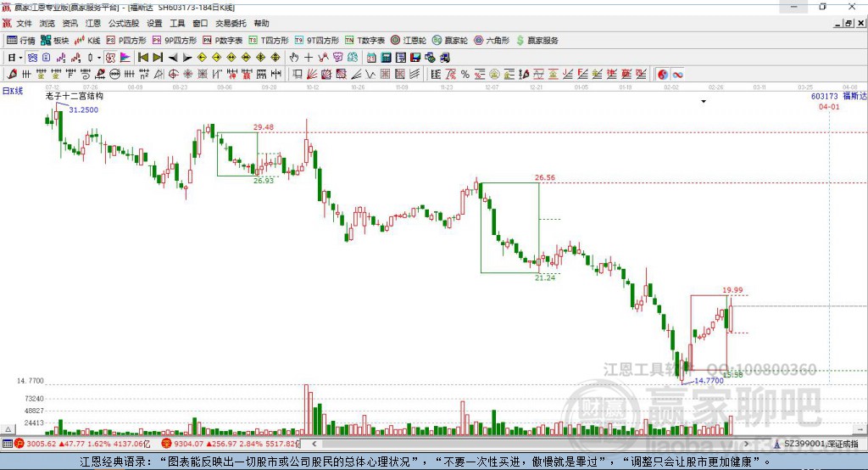Screen dimensions: 868x470
Task: Click the black right arrow icon
Action: (187, 58)
